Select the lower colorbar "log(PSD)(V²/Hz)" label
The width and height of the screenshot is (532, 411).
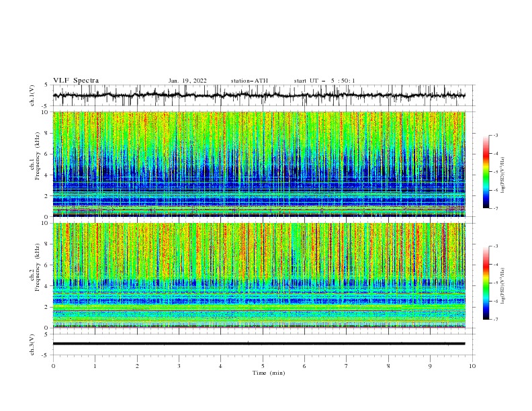(502, 285)
